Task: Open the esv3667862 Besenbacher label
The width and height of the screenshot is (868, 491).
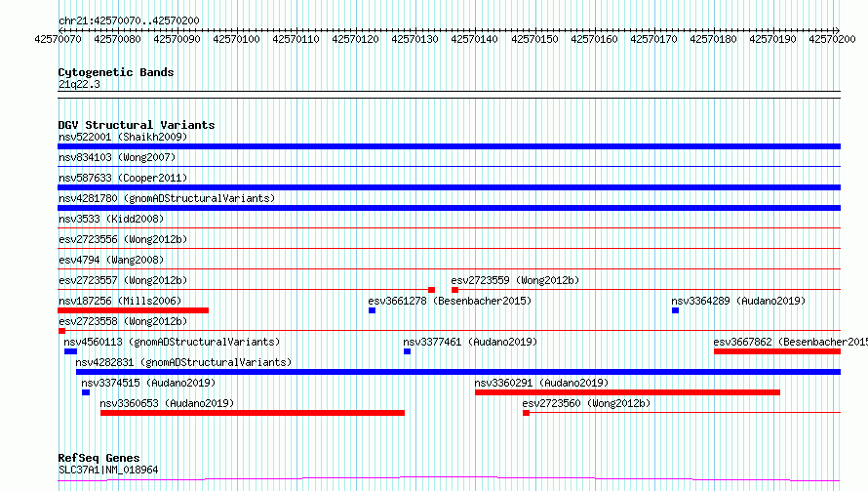Action: 791,342
